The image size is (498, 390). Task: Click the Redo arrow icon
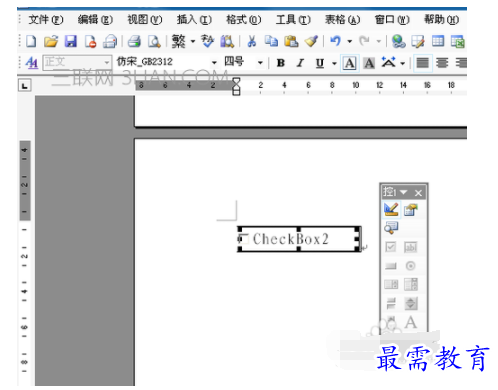(x=364, y=41)
